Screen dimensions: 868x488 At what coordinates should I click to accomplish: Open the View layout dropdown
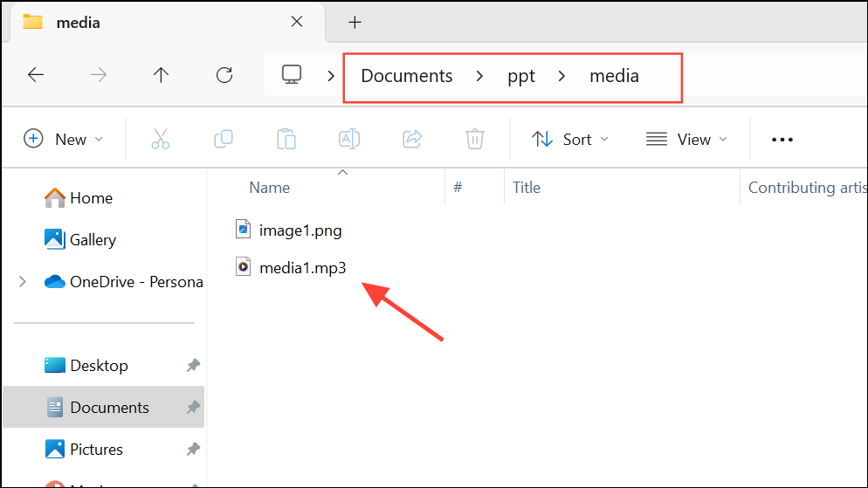(x=687, y=139)
